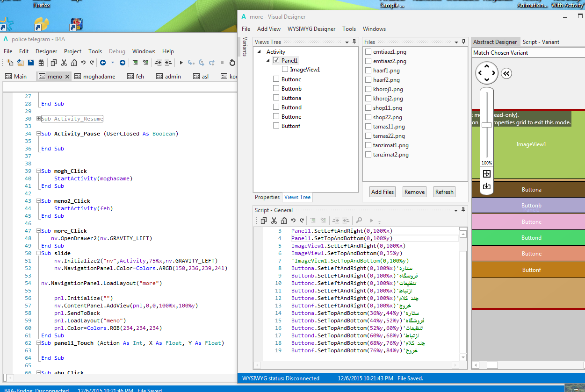Click the Save icon in B4A toolbar
Viewport: 585px width, 392px height.
[31, 63]
